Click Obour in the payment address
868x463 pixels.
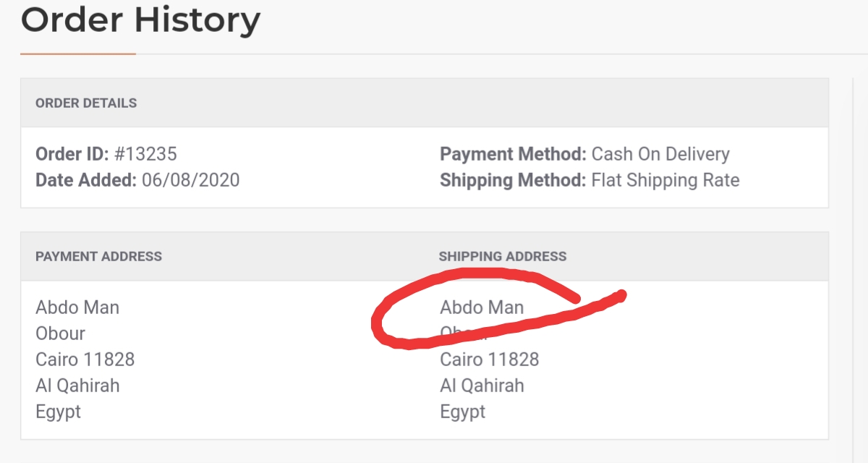[x=60, y=334]
